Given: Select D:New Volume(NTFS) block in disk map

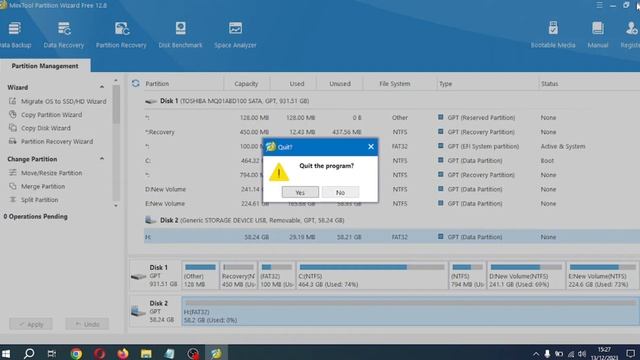Looking at the screenshot, I should pyautogui.click(x=526, y=276).
